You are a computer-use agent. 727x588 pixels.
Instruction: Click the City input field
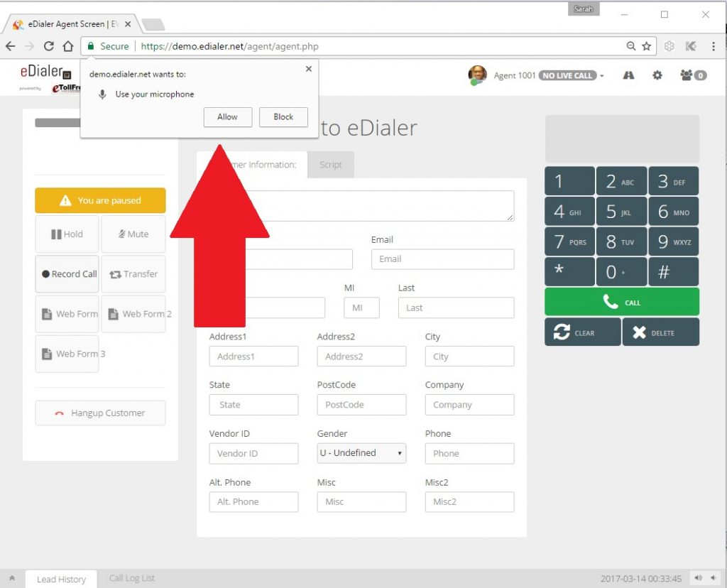click(x=470, y=356)
